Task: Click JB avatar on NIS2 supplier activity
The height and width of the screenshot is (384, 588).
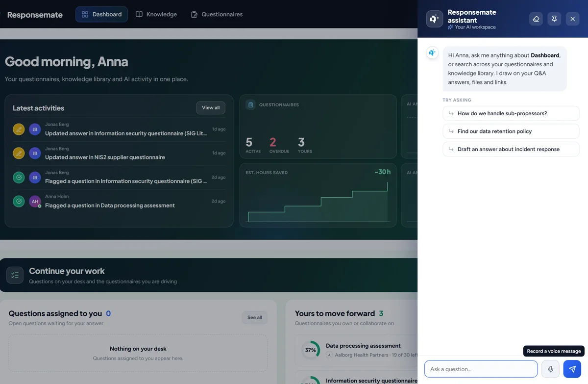Action: [35, 153]
